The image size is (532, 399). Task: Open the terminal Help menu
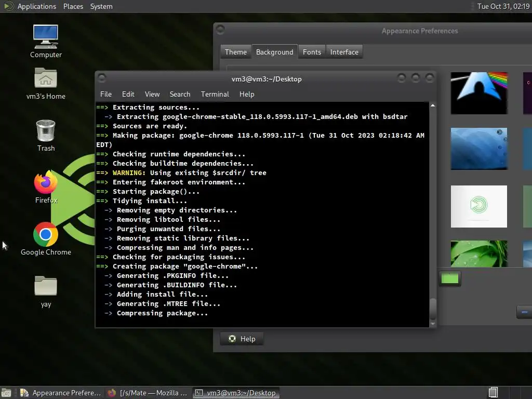tap(247, 95)
